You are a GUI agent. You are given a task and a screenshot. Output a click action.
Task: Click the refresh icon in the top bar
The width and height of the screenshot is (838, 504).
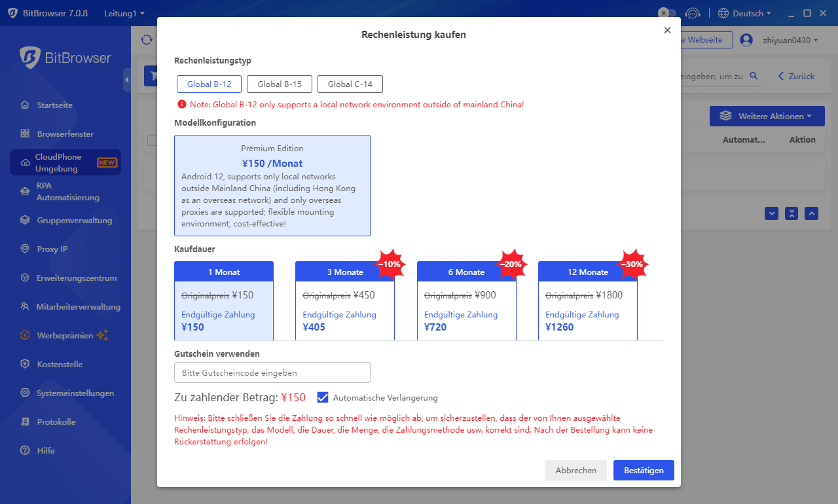pos(147,40)
